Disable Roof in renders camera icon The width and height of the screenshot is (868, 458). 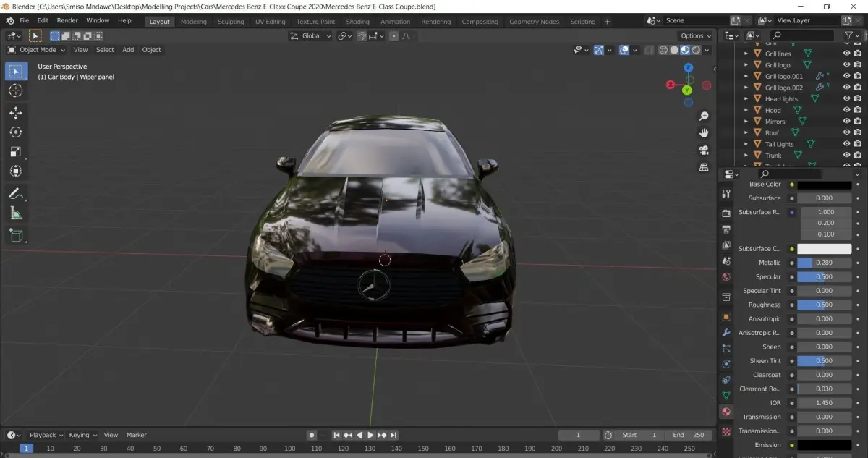(858, 132)
